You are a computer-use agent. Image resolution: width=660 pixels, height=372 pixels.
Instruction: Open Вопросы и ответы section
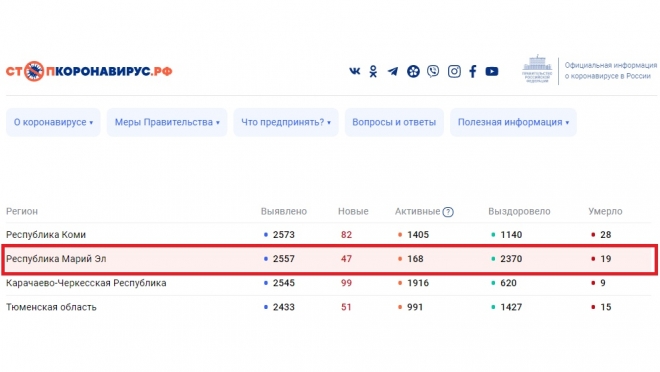pyautogui.click(x=394, y=122)
